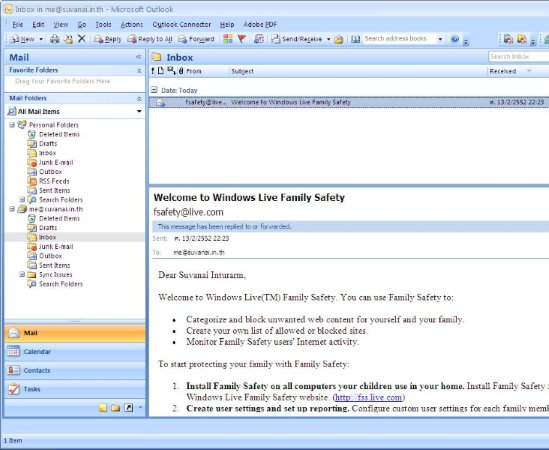
Task: Click the Move to Folder icon
Action: point(69,39)
